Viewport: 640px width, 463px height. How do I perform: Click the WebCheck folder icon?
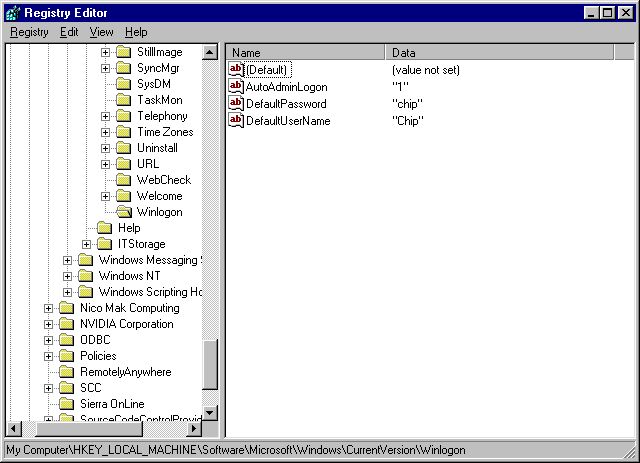click(124, 180)
